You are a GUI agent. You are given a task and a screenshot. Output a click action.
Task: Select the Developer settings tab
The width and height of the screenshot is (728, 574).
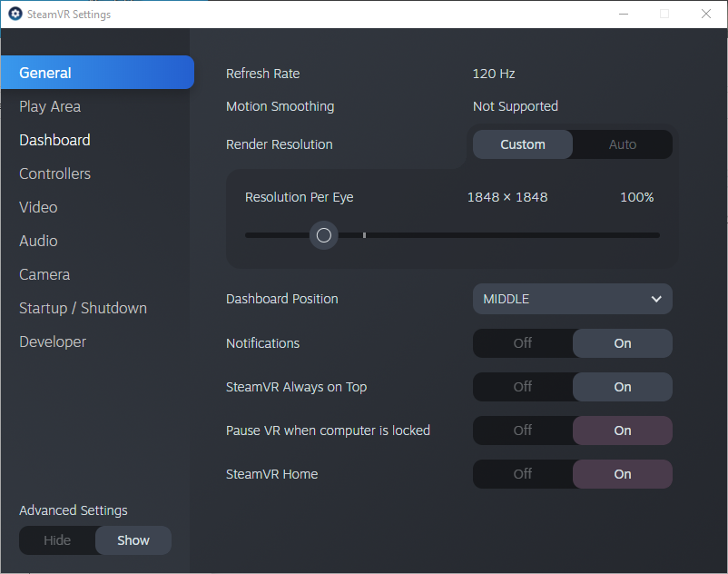53,341
